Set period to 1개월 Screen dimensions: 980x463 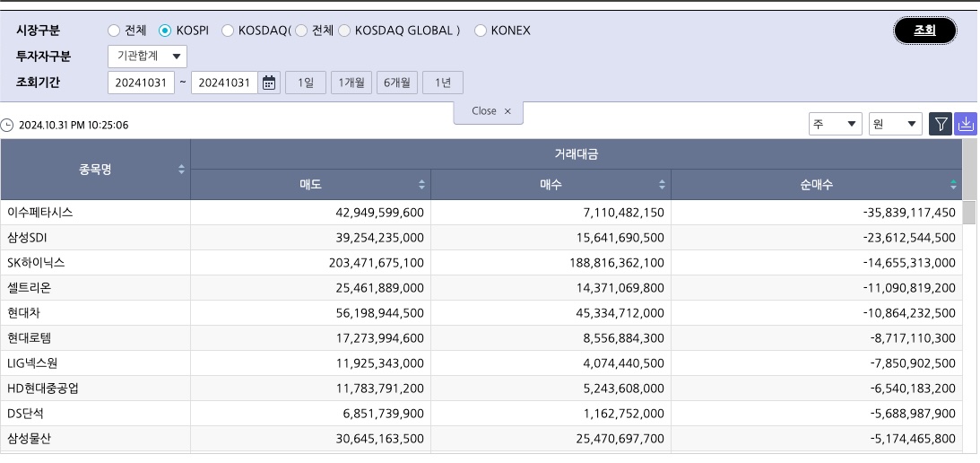click(351, 83)
